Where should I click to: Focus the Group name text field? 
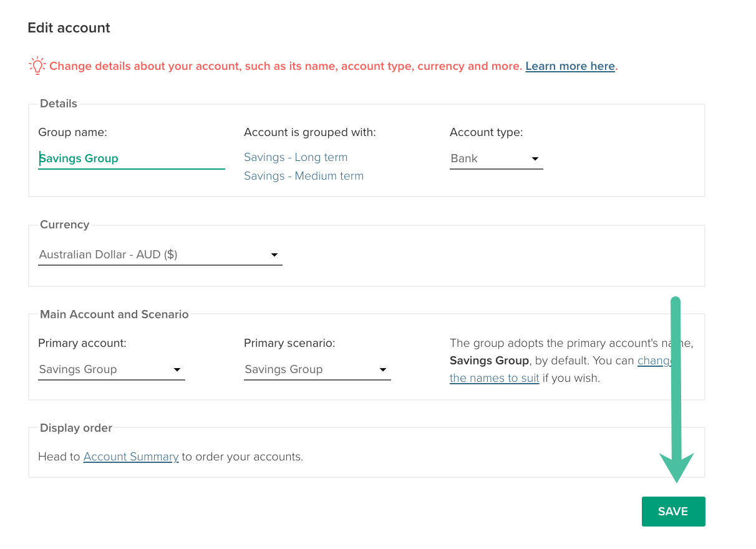(x=131, y=158)
